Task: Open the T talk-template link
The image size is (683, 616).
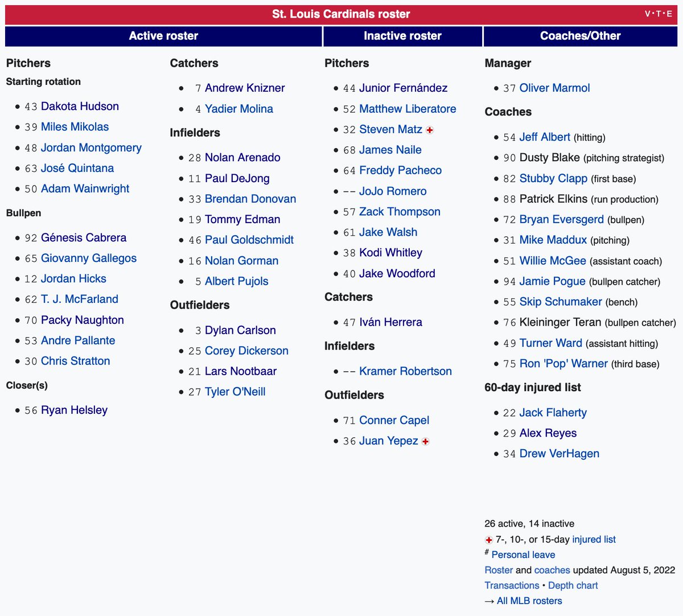Action: (659, 14)
